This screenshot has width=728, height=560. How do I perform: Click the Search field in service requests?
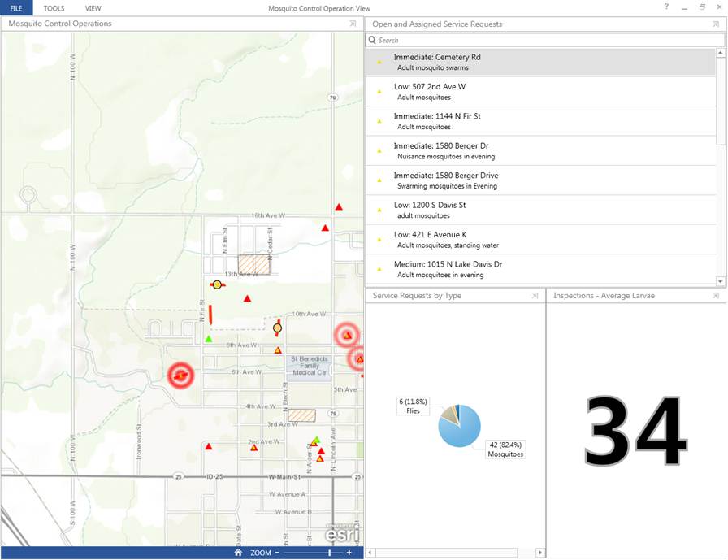click(545, 40)
